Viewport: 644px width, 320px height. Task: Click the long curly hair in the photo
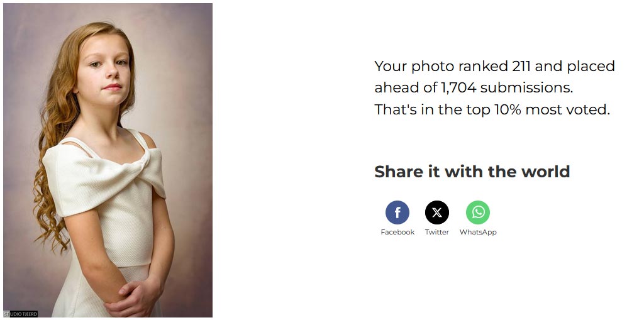(52, 164)
